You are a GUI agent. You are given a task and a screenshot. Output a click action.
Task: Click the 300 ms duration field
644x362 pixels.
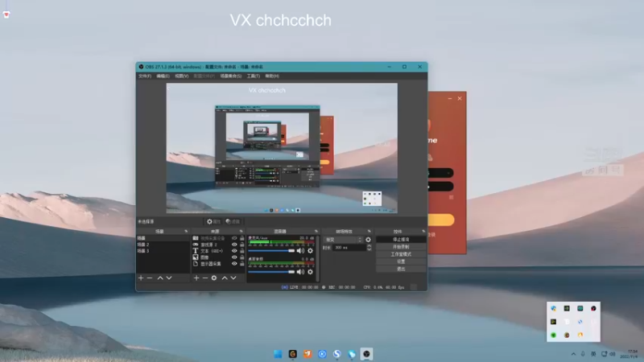pyautogui.click(x=349, y=248)
